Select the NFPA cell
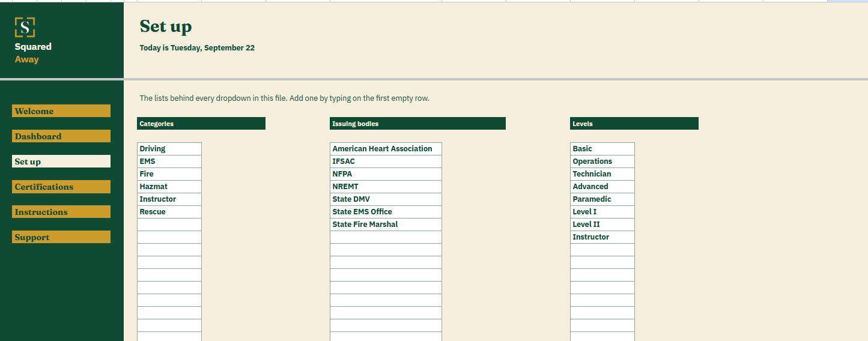 [386, 174]
